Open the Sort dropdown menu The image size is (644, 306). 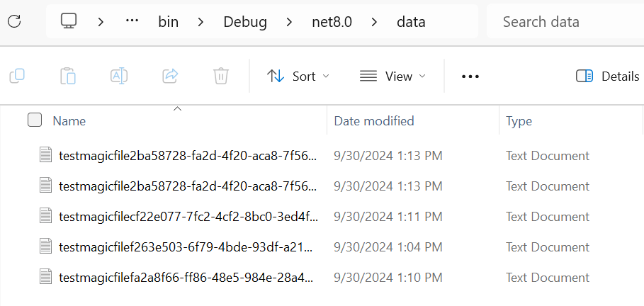pyautogui.click(x=298, y=76)
